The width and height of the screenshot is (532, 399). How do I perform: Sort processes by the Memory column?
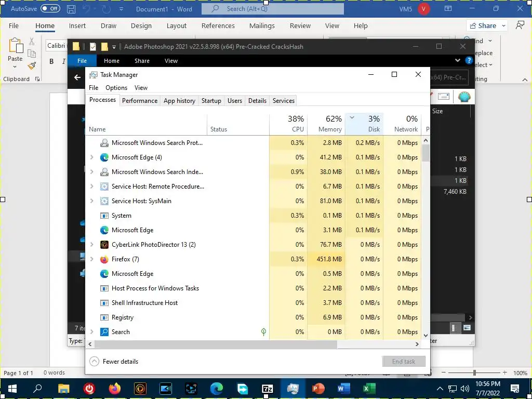pyautogui.click(x=326, y=124)
